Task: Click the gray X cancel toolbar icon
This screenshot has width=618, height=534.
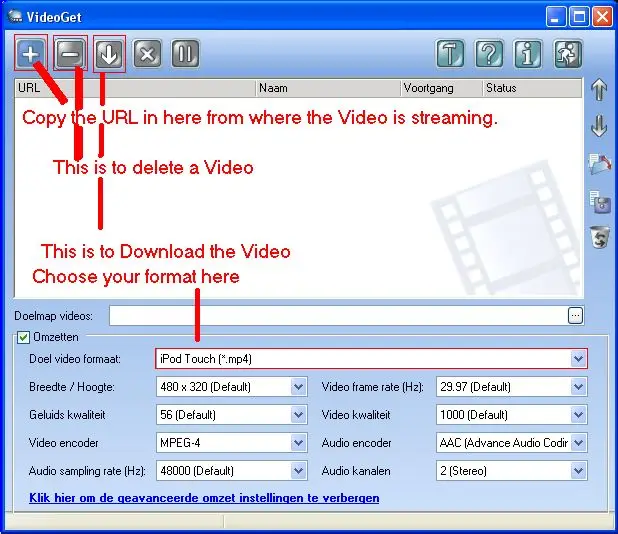Action: pyautogui.click(x=147, y=53)
